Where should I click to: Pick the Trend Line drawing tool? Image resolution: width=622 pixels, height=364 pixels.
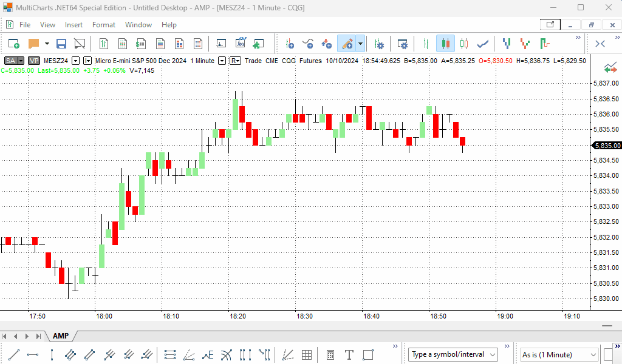(13, 354)
